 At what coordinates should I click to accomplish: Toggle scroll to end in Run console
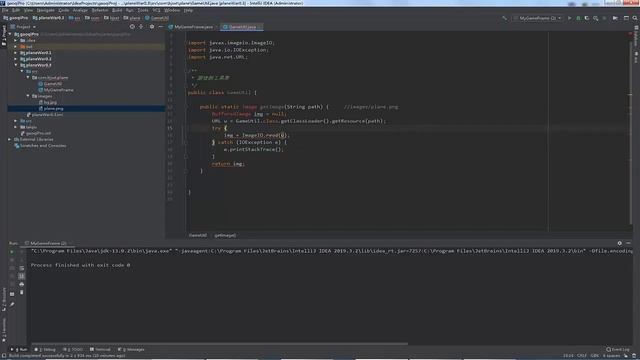(22, 276)
